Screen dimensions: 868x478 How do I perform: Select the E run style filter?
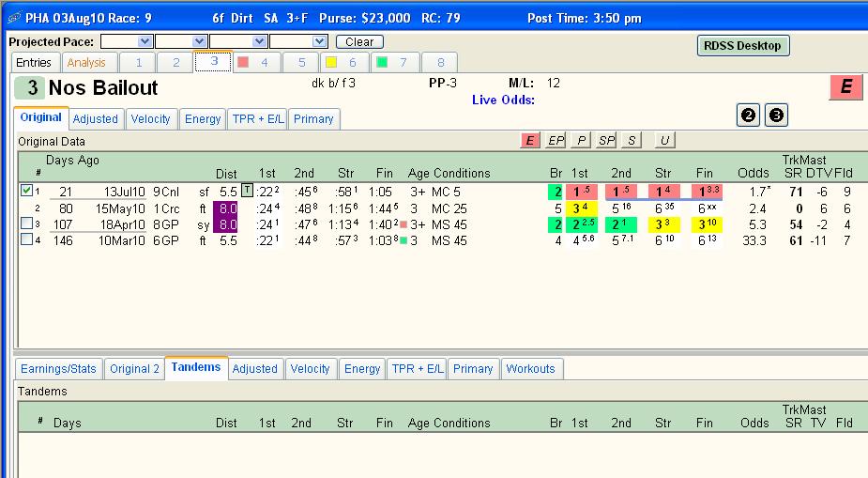pos(530,141)
